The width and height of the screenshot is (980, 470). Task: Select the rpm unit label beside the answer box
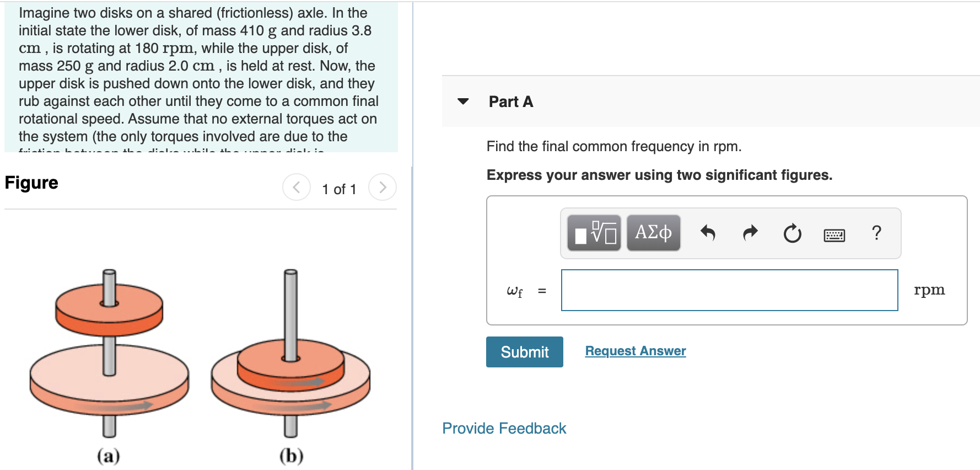[929, 289]
